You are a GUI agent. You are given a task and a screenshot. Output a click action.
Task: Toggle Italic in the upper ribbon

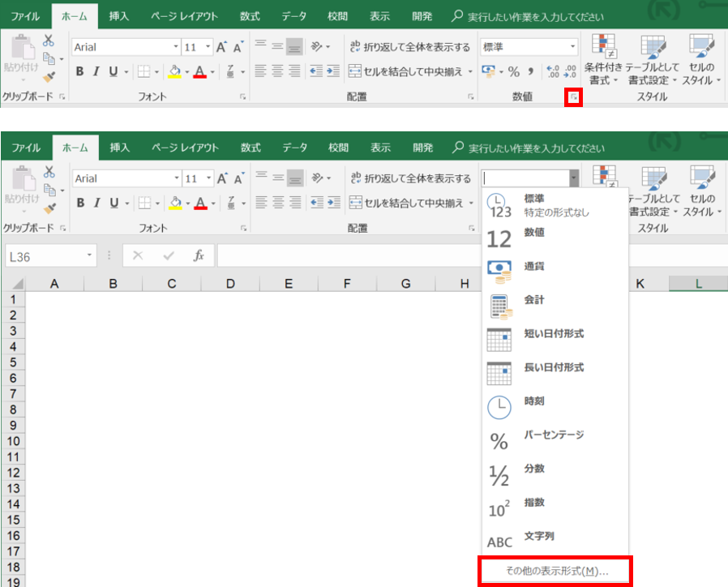pos(96,71)
